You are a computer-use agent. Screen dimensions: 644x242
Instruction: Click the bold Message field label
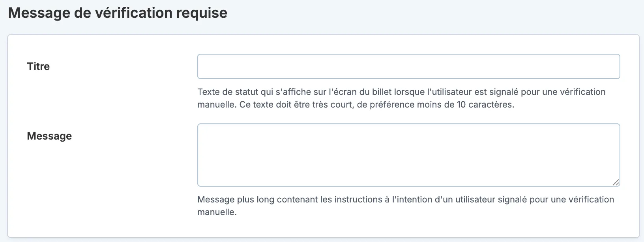point(49,136)
